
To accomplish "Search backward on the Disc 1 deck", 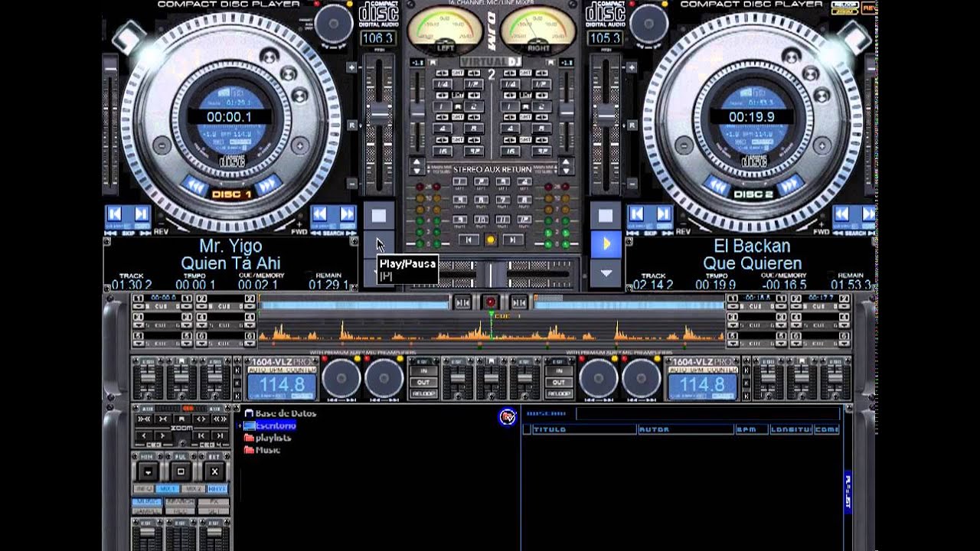I will coord(320,214).
